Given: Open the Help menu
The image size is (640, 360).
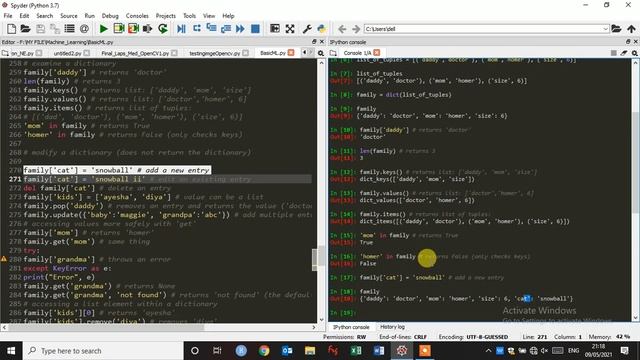Looking at the screenshot, I should tap(228, 16).
